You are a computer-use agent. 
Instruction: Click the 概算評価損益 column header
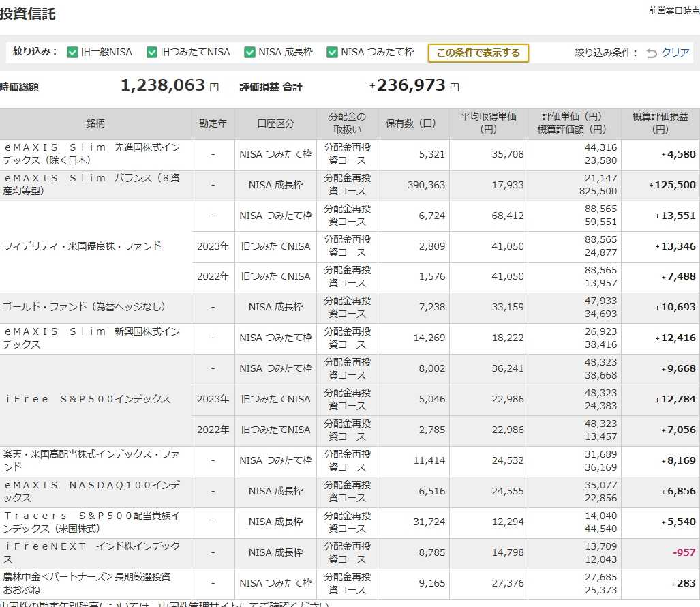(660, 123)
